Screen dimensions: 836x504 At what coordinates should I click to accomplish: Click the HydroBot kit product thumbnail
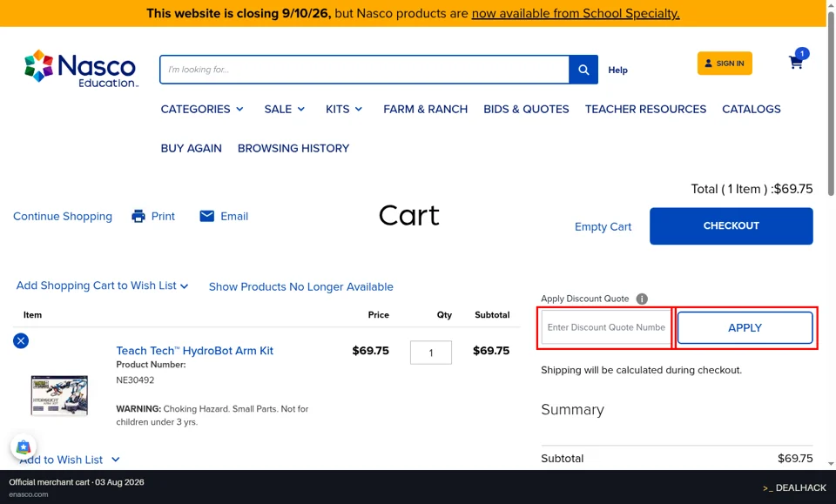pos(59,395)
